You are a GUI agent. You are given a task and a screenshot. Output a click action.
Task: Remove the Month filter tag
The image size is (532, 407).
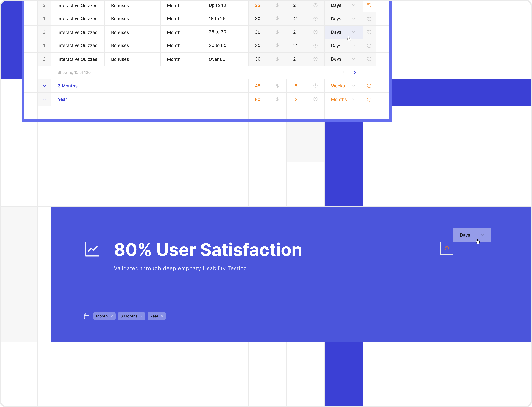(112, 316)
